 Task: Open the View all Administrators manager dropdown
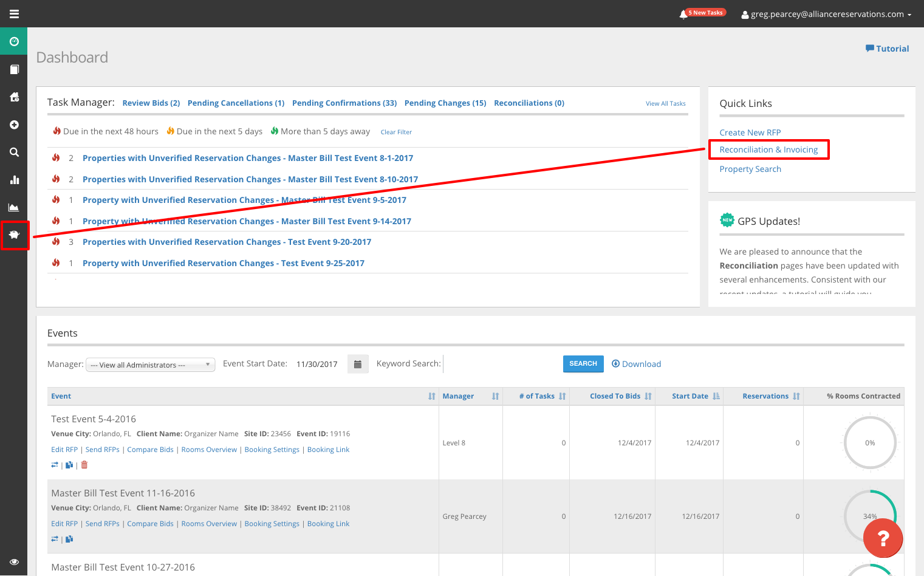151,365
